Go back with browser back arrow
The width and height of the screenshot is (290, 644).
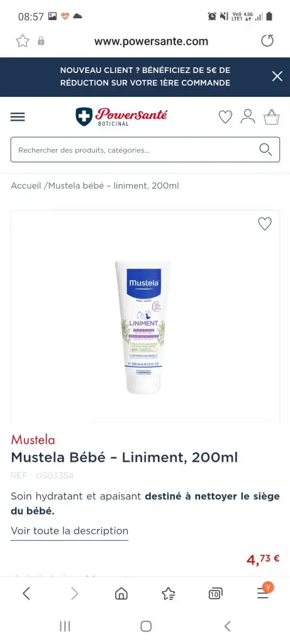pyautogui.click(x=26, y=593)
